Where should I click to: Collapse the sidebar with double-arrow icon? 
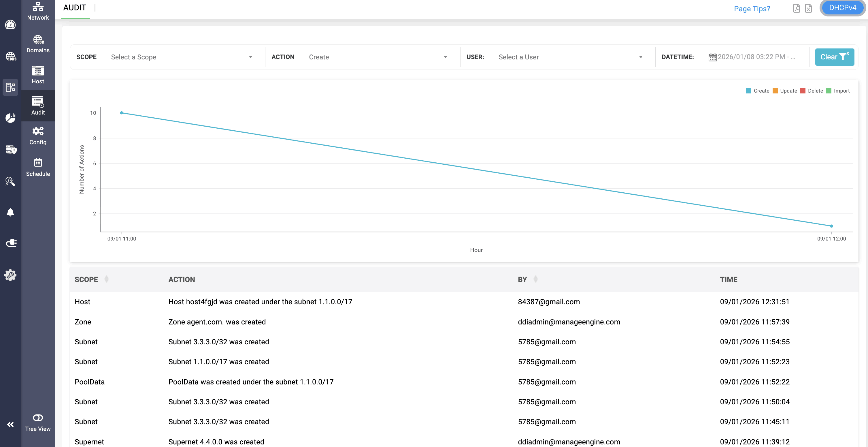pos(10,425)
